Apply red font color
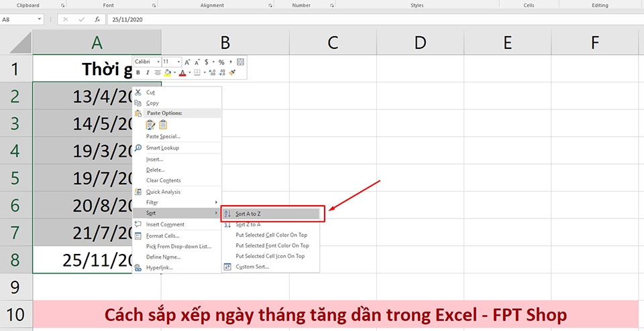This screenshot has width=644, height=331. tap(182, 72)
